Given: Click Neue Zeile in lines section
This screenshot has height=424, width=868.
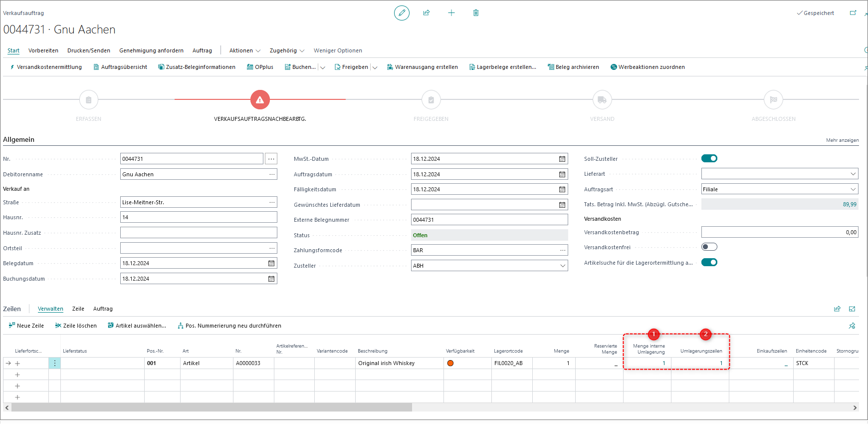Looking at the screenshot, I should [26, 326].
